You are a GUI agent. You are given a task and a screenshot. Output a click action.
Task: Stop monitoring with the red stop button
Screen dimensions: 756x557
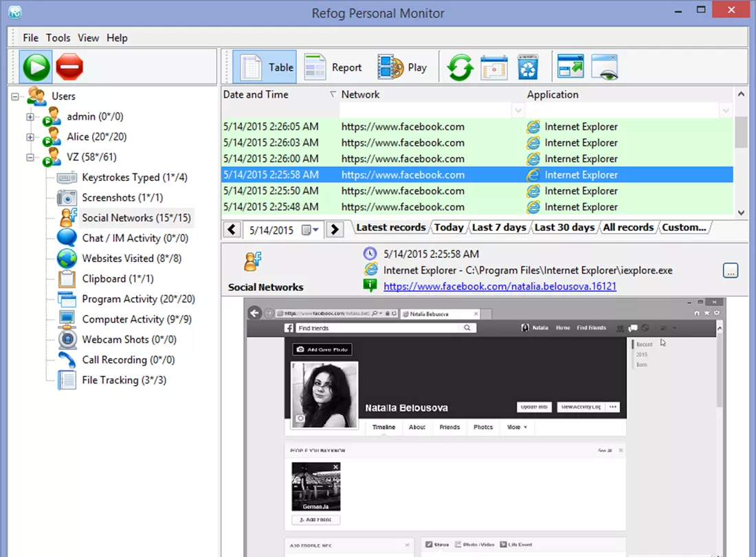pos(69,67)
